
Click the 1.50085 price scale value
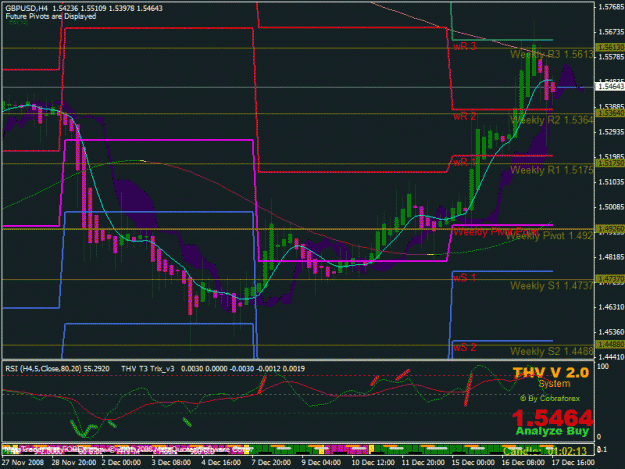[611, 207]
